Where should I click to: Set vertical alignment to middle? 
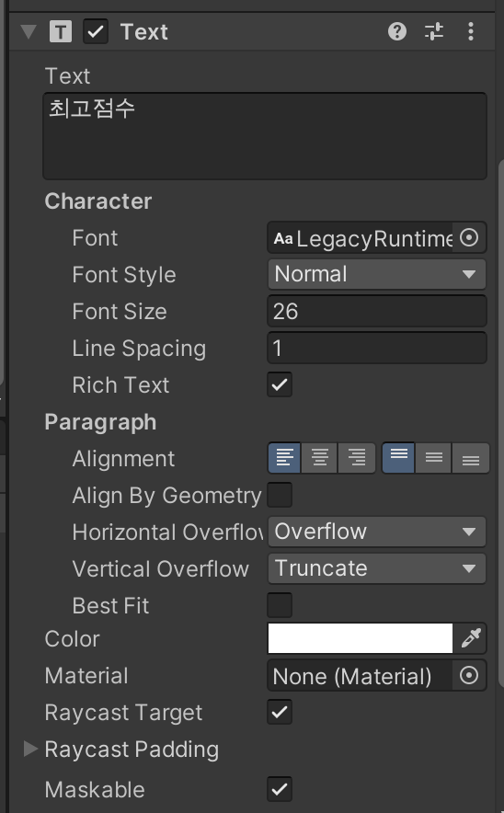click(x=433, y=458)
